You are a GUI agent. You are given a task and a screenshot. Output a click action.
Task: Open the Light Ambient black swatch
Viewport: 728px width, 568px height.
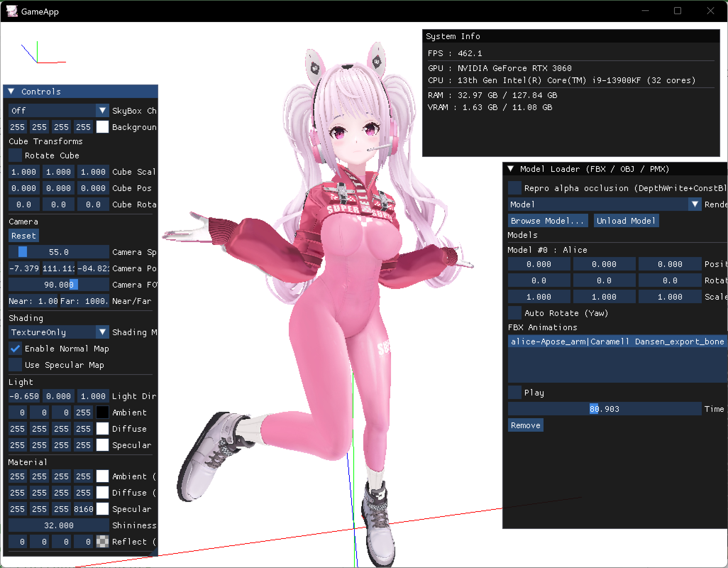tap(102, 413)
